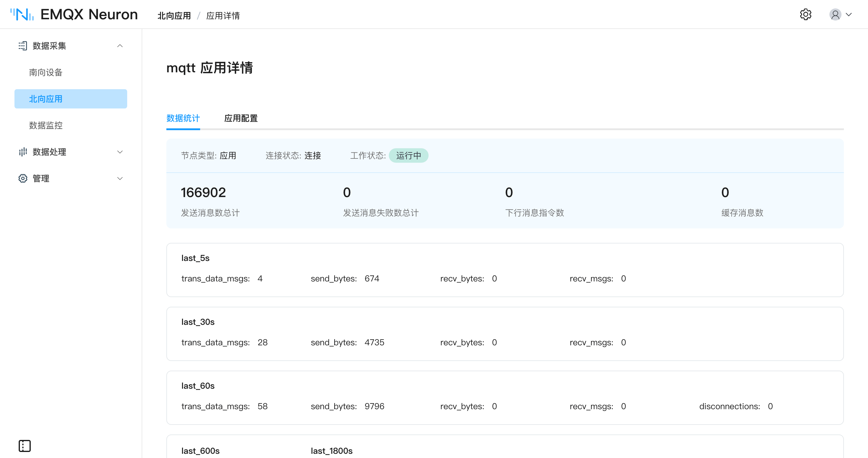The height and width of the screenshot is (458, 868).
Task: Expand the 管理 menu chevron
Action: click(120, 178)
